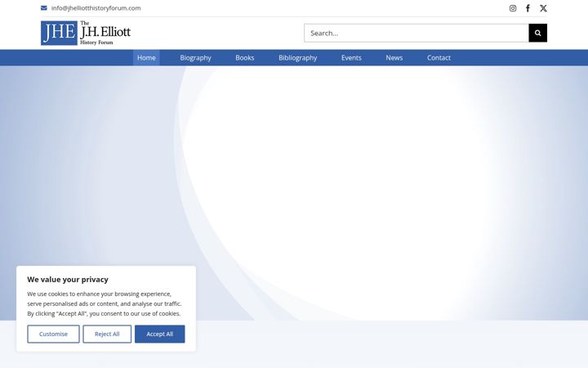Open the News menu item

coord(394,58)
